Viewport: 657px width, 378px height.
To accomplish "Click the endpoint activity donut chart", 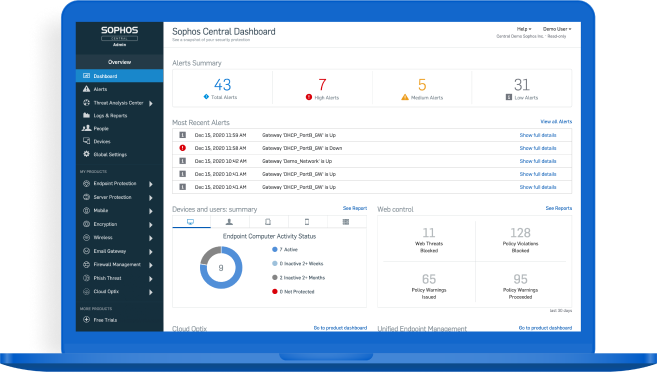I will pyautogui.click(x=221, y=267).
